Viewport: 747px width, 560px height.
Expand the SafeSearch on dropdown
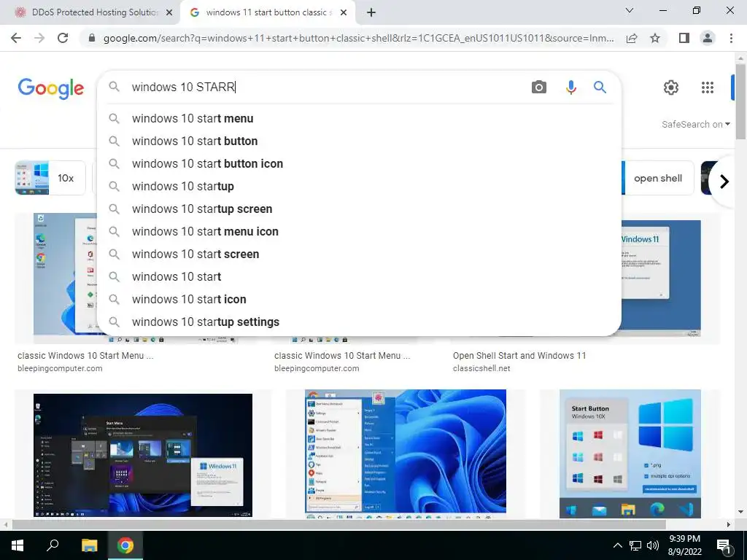click(x=695, y=124)
